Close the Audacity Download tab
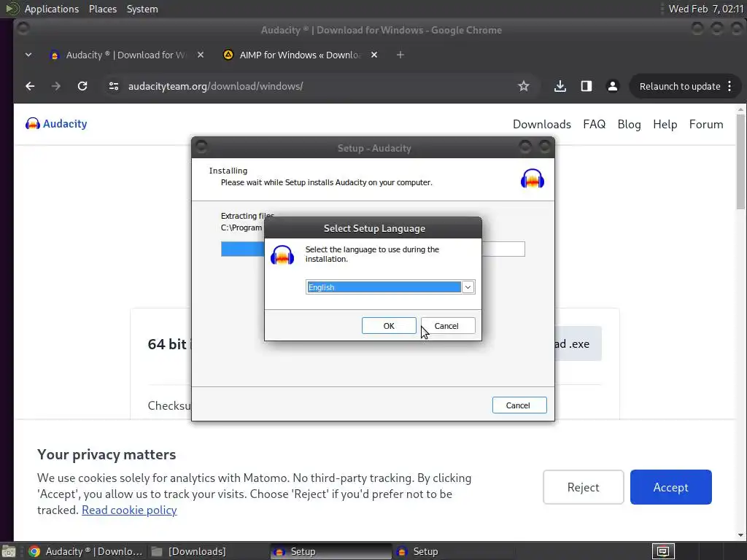This screenshot has height=560, width=747. [x=201, y=55]
